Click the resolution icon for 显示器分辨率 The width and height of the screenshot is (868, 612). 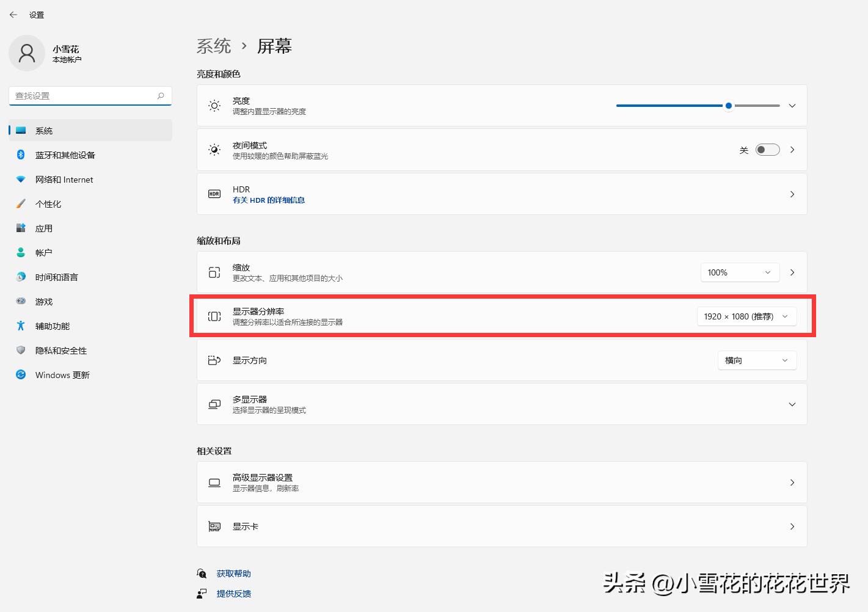(x=214, y=316)
